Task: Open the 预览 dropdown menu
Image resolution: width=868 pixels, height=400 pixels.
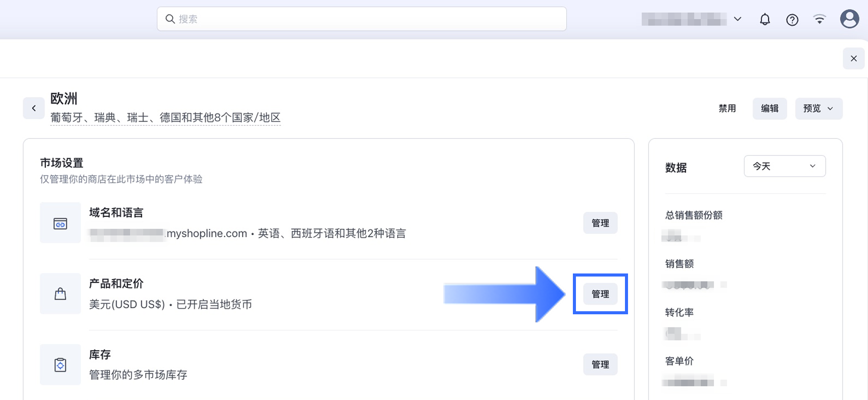Action: (818, 109)
